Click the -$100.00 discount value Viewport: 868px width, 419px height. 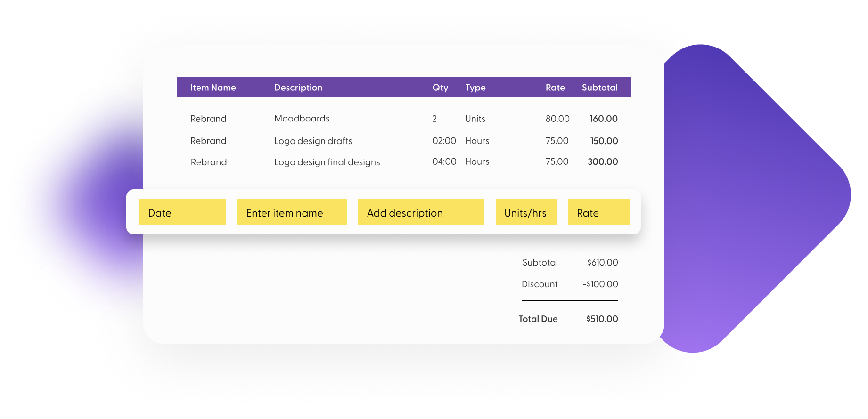tap(600, 284)
